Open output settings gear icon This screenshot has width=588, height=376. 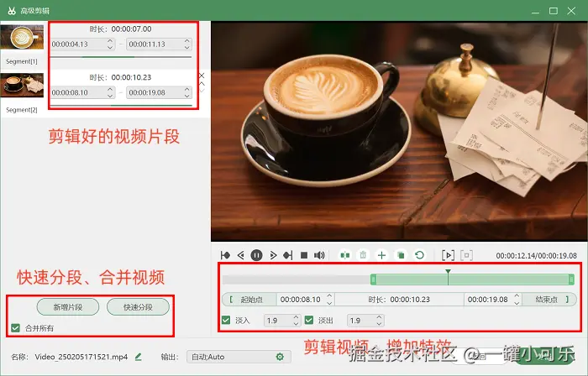[x=280, y=357]
